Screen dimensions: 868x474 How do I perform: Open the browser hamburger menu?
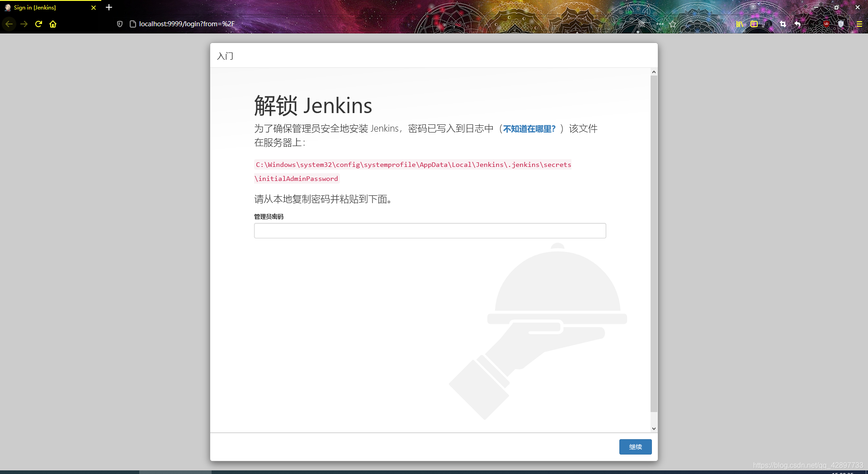[859, 24]
